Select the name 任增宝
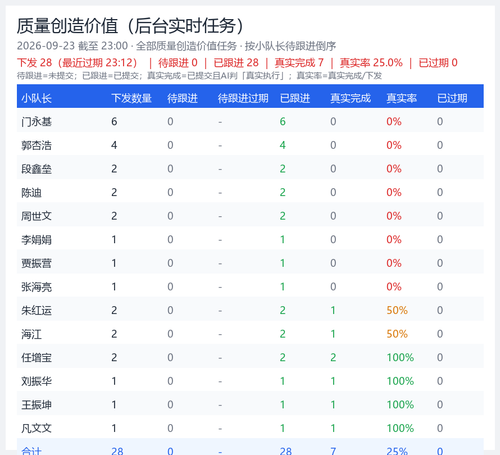Screen dimensions: 500x455 36,358
